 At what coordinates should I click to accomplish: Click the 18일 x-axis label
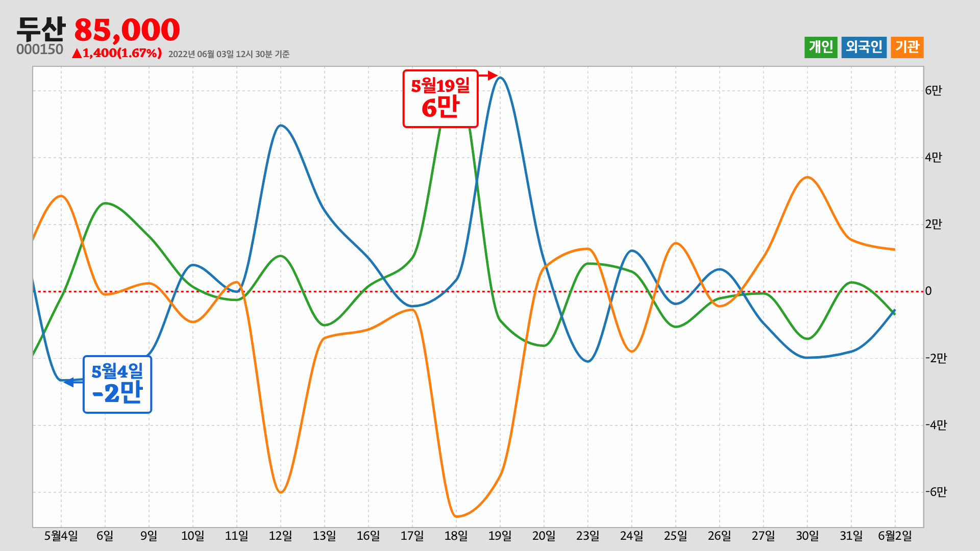[x=456, y=536]
